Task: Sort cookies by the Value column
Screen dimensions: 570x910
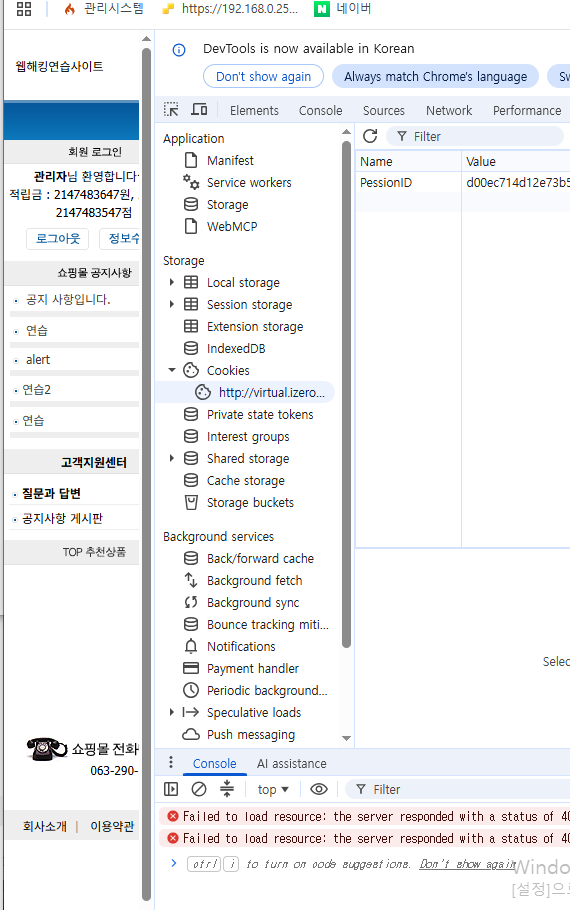Action: pos(515,161)
